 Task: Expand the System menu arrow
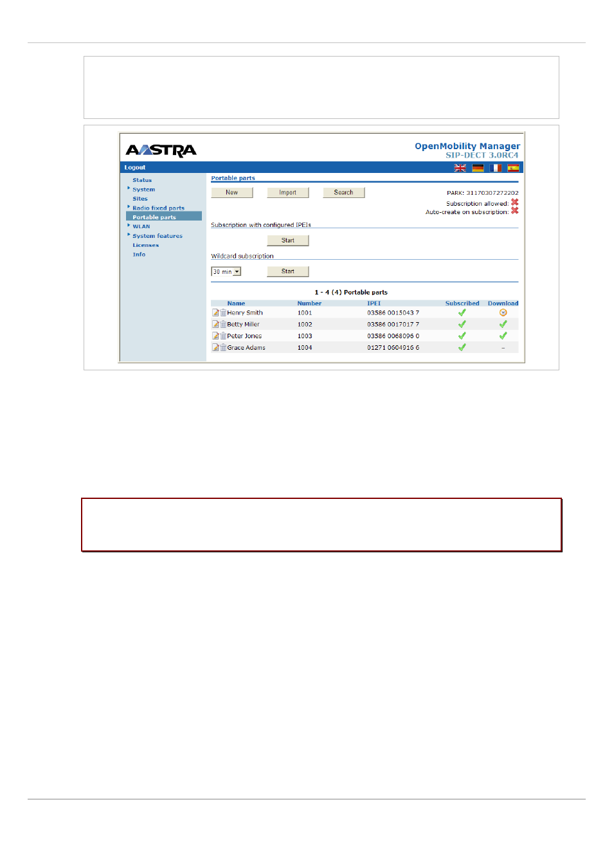[129, 188]
